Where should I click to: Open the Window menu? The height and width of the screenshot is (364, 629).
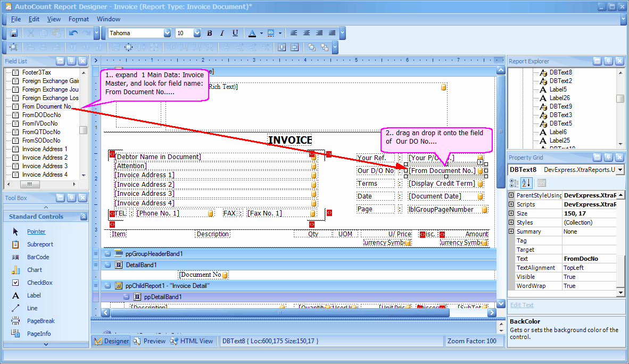tap(109, 19)
